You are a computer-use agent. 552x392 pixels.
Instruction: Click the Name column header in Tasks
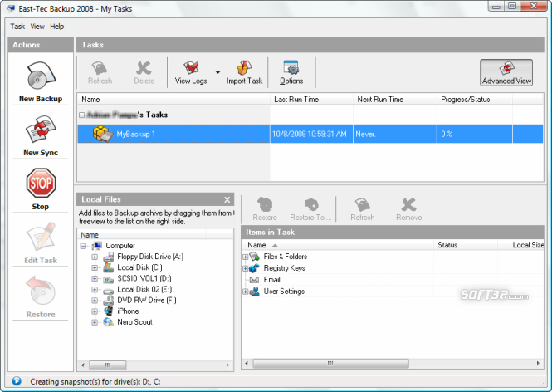(x=173, y=100)
